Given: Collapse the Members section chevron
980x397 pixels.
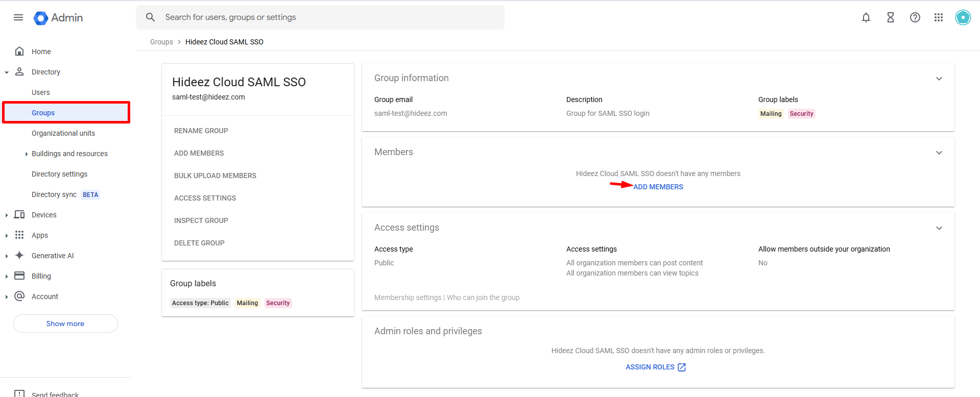Looking at the screenshot, I should (939, 153).
